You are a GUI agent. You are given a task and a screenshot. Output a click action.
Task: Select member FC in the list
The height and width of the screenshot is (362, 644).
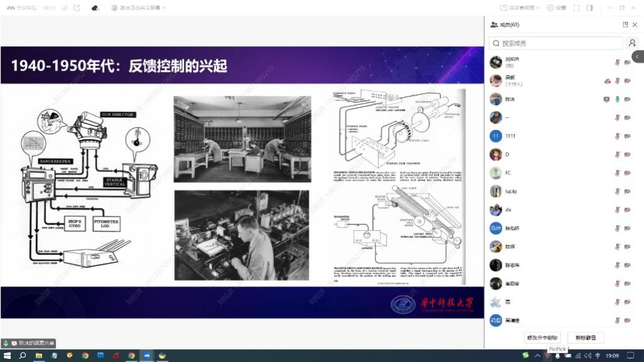[x=508, y=173]
